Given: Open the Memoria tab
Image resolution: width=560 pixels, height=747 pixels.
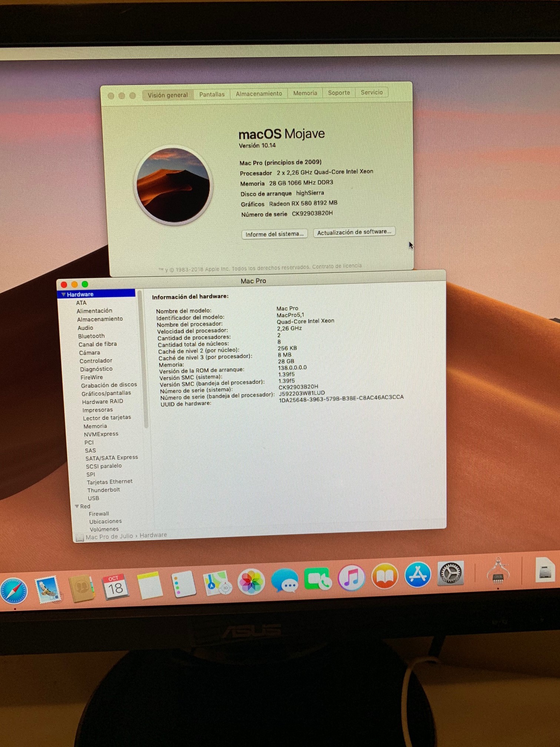Looking at the screenshot, I should [305, 93].
